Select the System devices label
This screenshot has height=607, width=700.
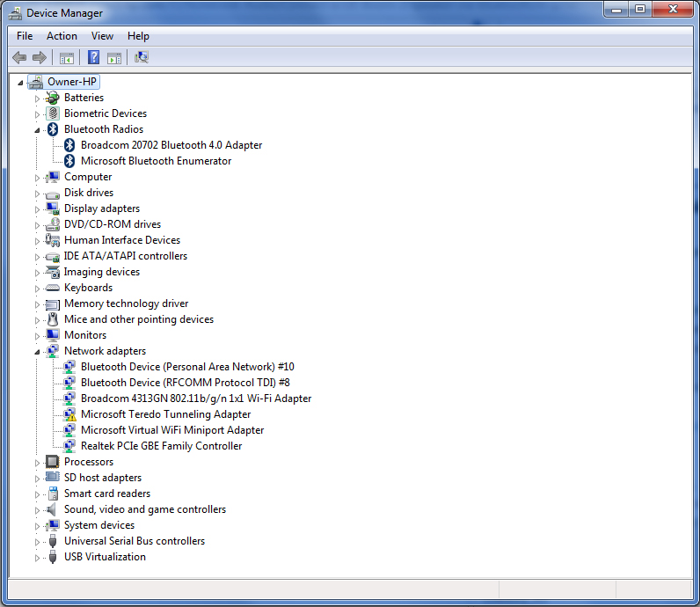pyautogui.click(x=99, y=525)
